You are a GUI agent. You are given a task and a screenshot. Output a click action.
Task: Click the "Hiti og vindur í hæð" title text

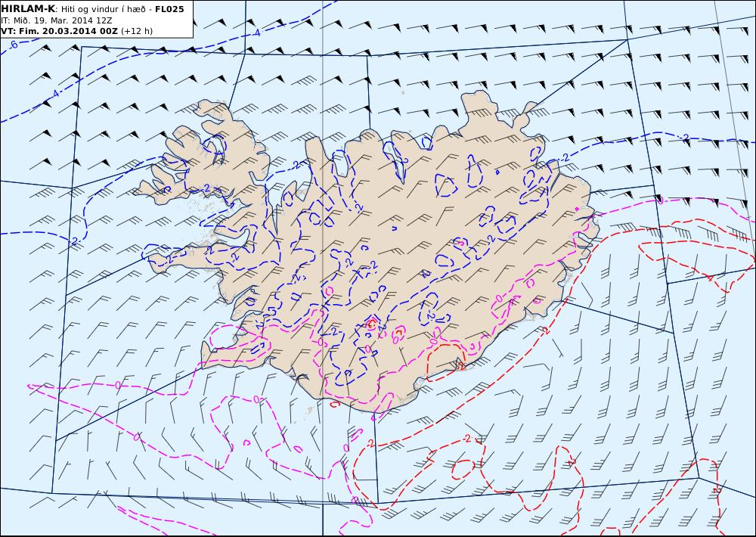[x=103, y=9]
